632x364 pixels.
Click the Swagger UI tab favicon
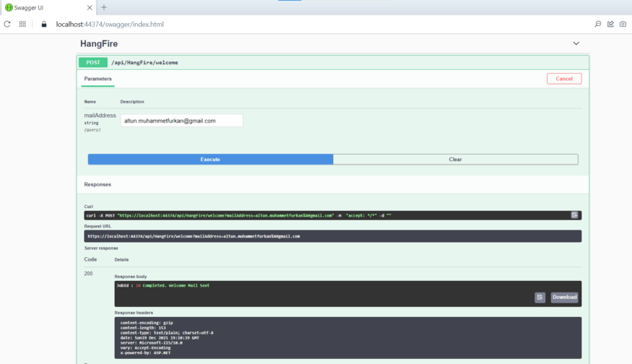(x=9, y=8)
